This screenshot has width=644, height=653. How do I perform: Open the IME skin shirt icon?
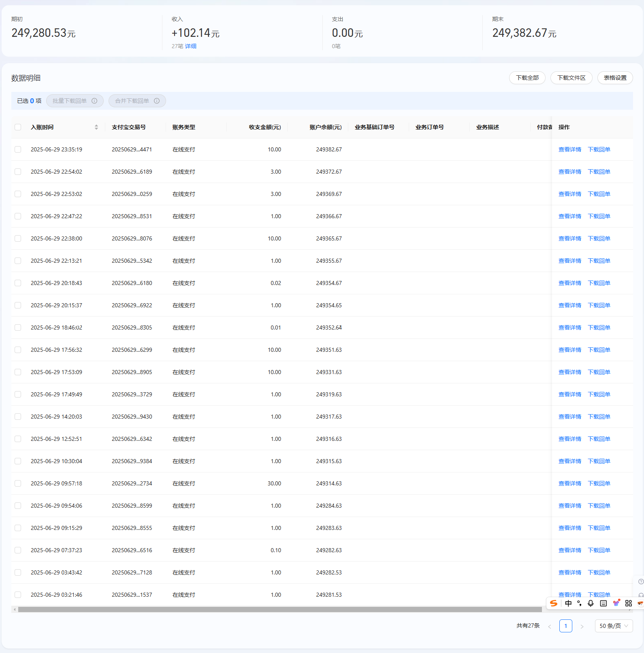pos(616,603)
